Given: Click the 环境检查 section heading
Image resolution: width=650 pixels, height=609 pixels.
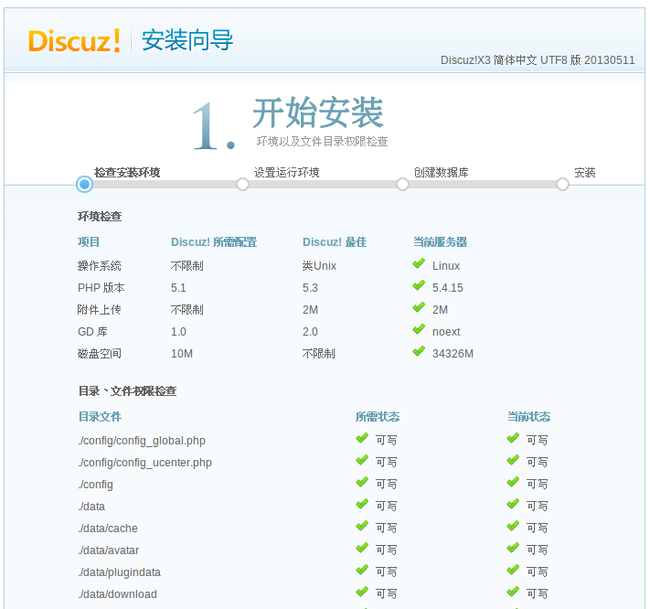Looking at the screenshot, I should tap(99, 216).
